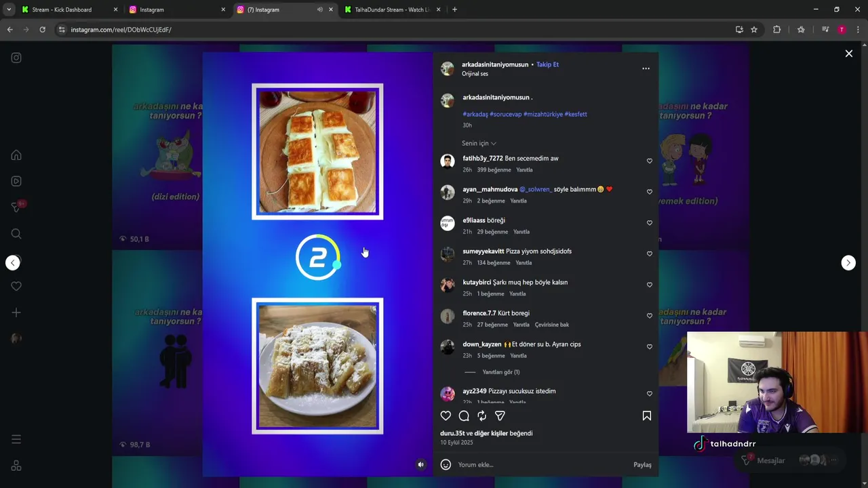The image size is (868, 488).
Task: Click Paylaş to post the comment
Action: point(642,465)
